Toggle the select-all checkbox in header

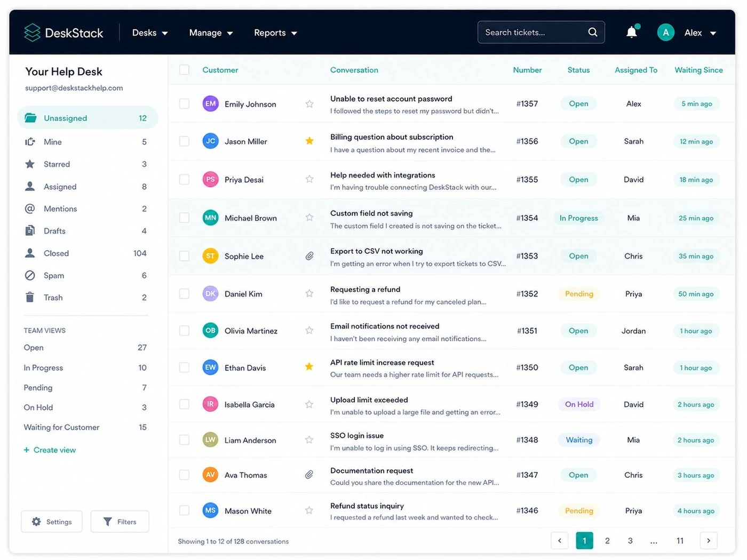coord(184,70)
